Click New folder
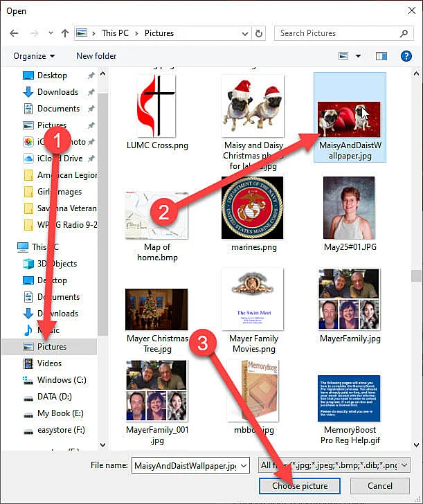The width and height of the screenshot is (423, 504). [x=96, y=56]
